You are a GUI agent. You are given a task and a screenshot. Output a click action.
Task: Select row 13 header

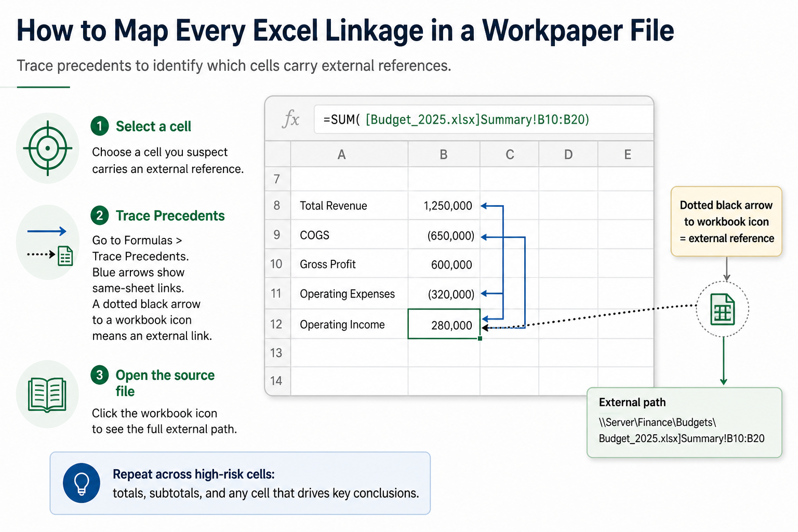(x=277, y=353)
